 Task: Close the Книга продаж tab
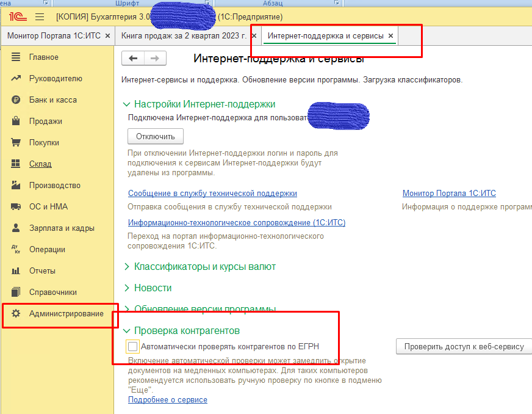pyautogui.click(x=254, y=35)
